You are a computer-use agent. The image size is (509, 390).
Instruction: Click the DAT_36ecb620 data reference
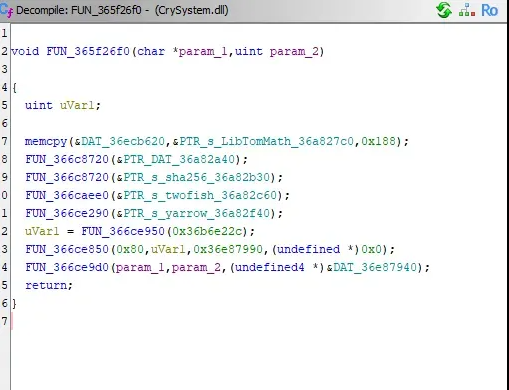[x=123, y=141]
